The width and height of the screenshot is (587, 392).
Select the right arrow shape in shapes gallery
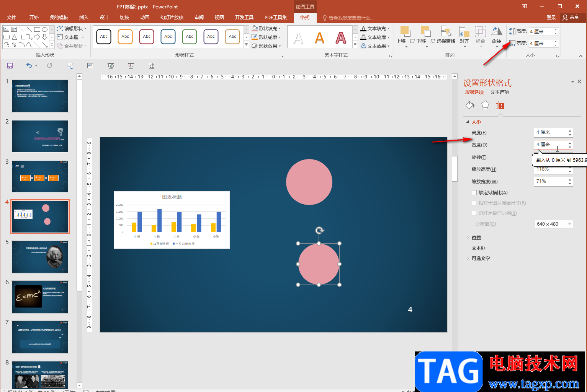(37, 37)
